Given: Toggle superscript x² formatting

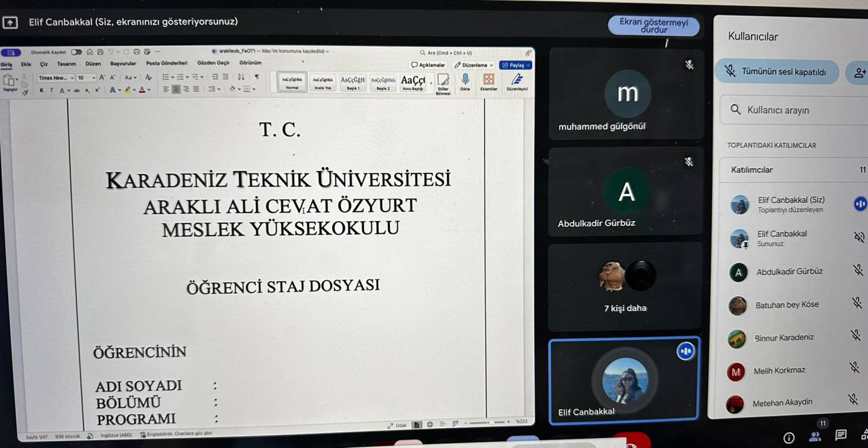Looking at the screenshot, I should pyautogui.click(x=96, y=90).
